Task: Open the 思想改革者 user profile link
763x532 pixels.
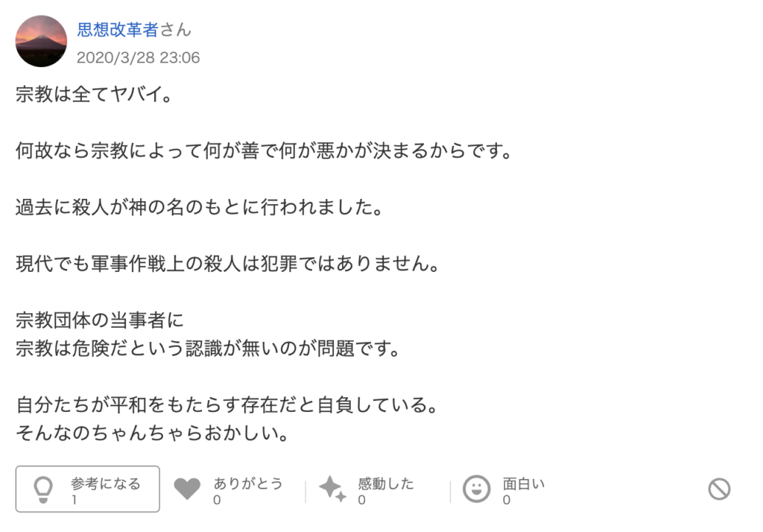Action: click(x=118, y=30)
